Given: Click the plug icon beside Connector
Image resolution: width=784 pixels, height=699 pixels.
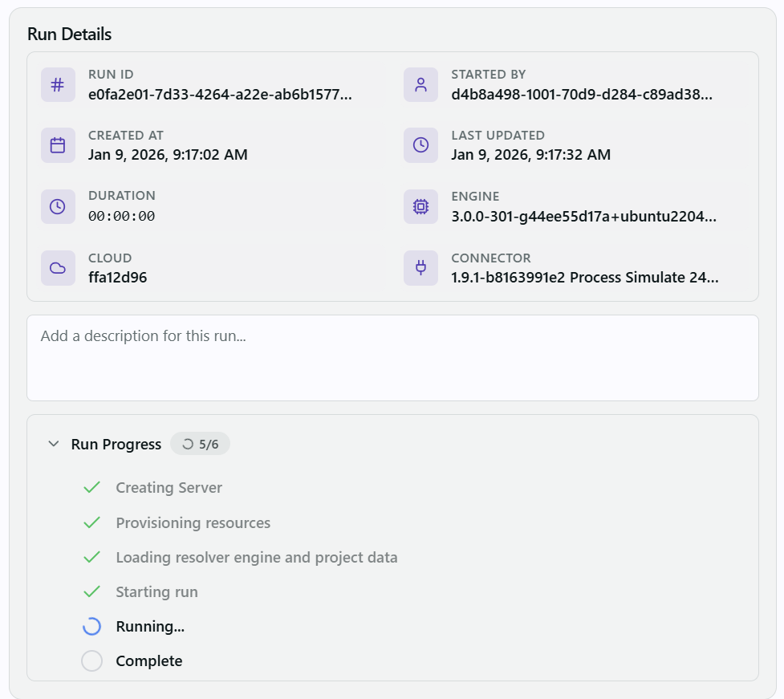Looking at the screenshot, I should (420, 268).
